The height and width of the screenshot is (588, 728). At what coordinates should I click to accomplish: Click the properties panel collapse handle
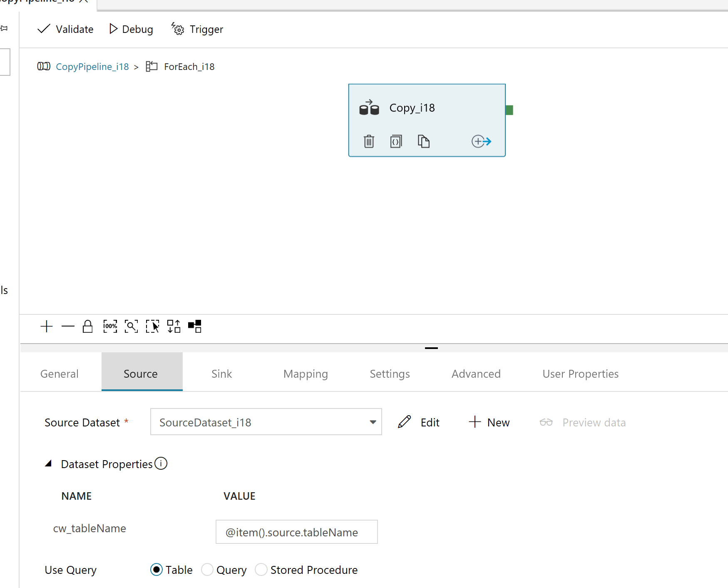(x=431, y=348)
